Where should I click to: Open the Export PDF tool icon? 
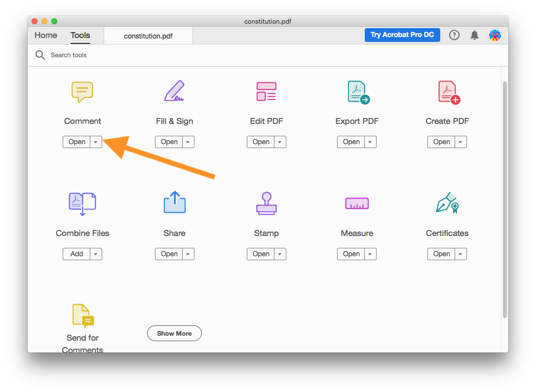358,92
